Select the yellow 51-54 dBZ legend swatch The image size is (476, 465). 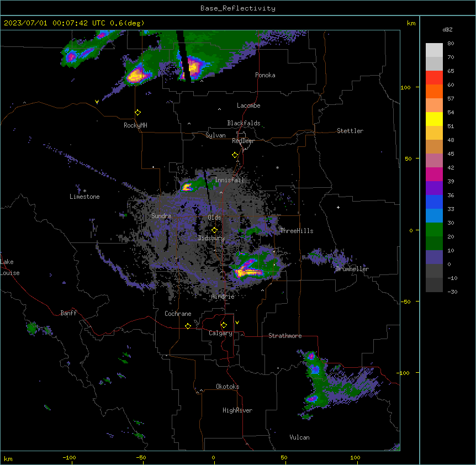click(434, 119)
